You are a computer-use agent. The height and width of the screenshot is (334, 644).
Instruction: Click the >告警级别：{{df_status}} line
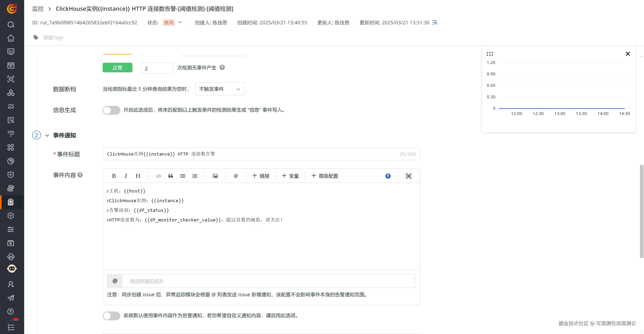(138, 210)
